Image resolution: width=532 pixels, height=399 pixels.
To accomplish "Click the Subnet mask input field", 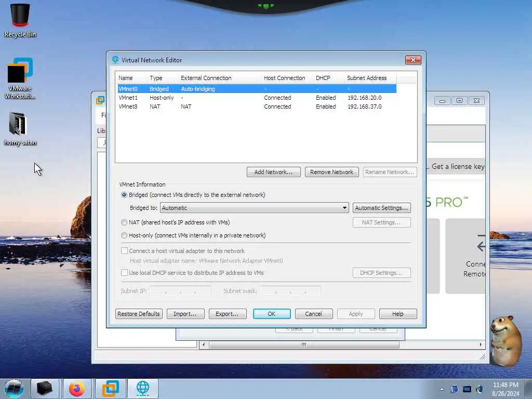I will (290, 291).
